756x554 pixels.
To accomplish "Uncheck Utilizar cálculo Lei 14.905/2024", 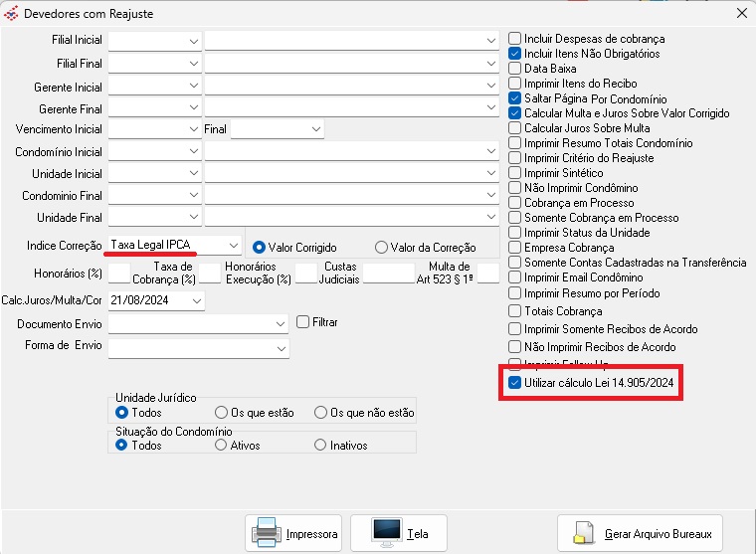I will point(514,383).
